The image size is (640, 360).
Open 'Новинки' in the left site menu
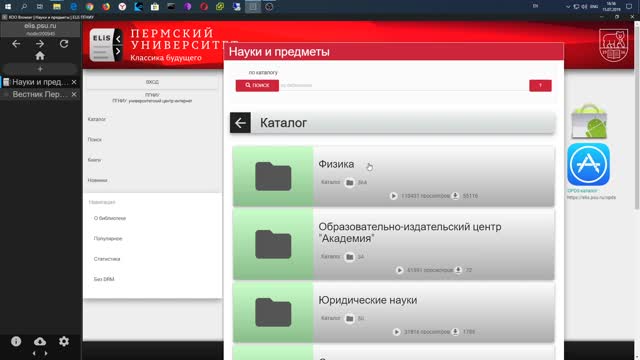coord(98,180)
